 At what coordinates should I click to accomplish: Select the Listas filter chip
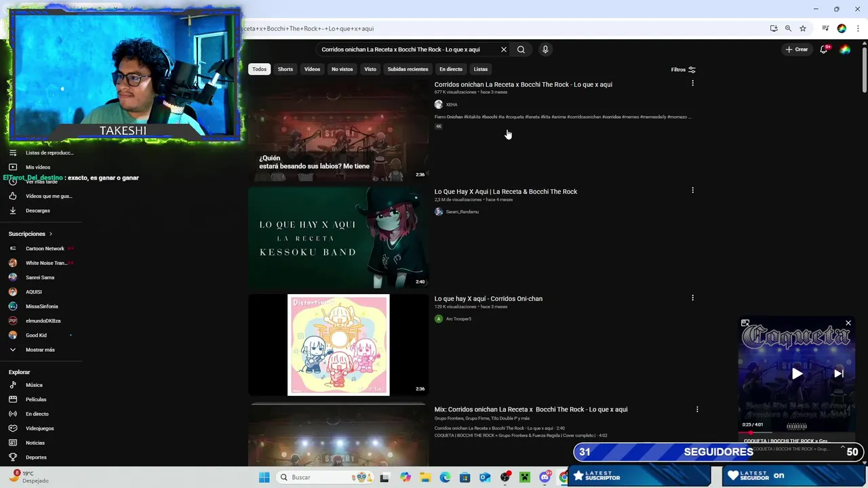click(x=481, y=69)
